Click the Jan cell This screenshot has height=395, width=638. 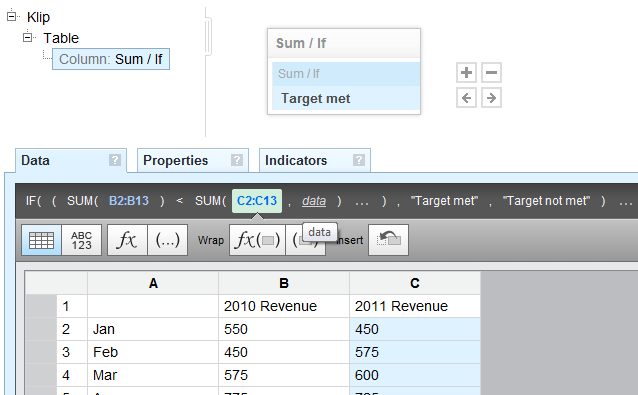click(153, 329)
